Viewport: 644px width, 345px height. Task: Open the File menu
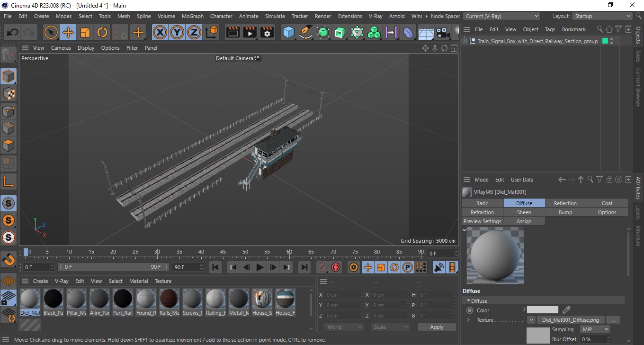click(x=8, y=16)
